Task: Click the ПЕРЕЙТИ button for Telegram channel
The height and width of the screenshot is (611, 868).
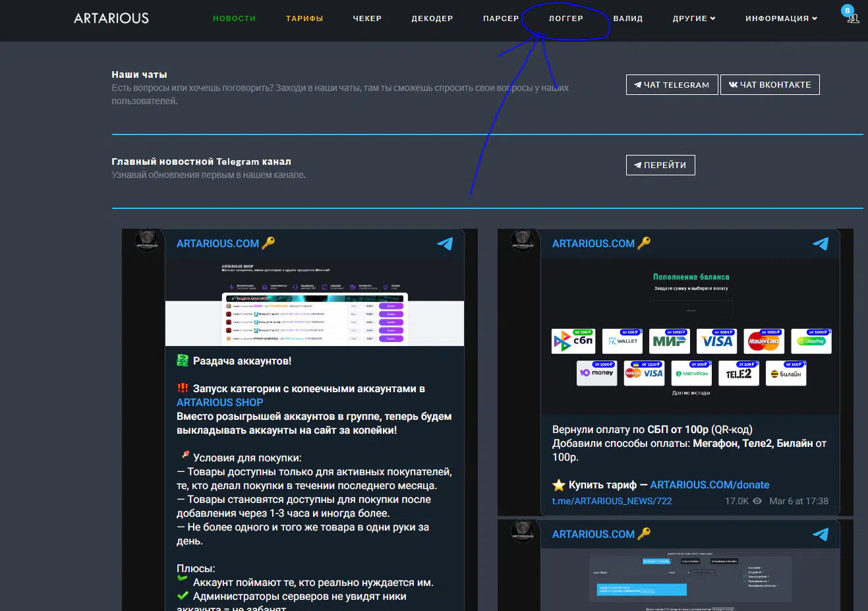Action: click(x=660, y=165)
